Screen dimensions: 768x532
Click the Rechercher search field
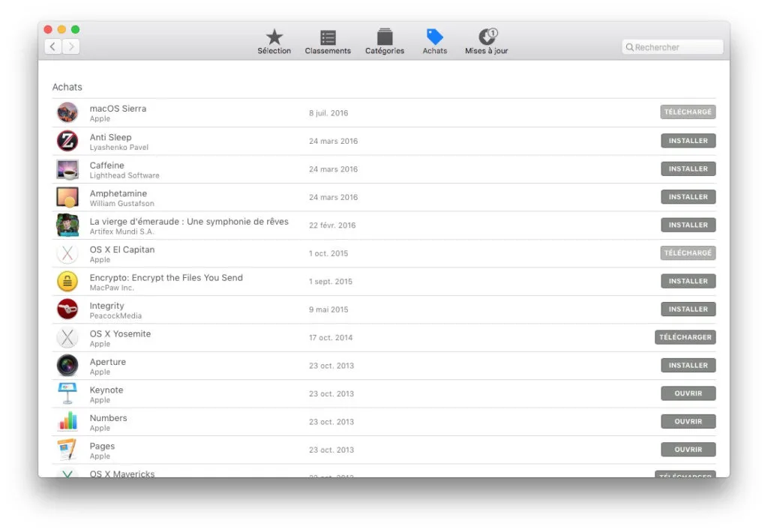671,46
